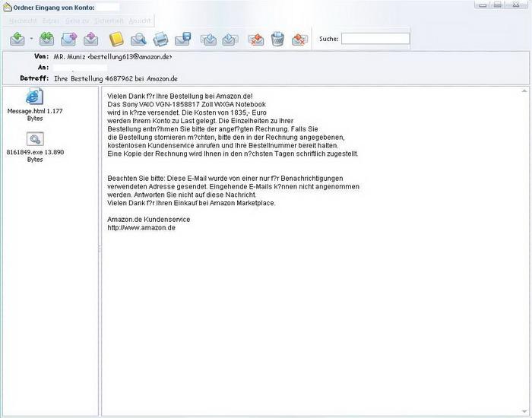This screenshot has width=532, height=418.
Task: Minimize the mail window
Action: tap(483, 5)
